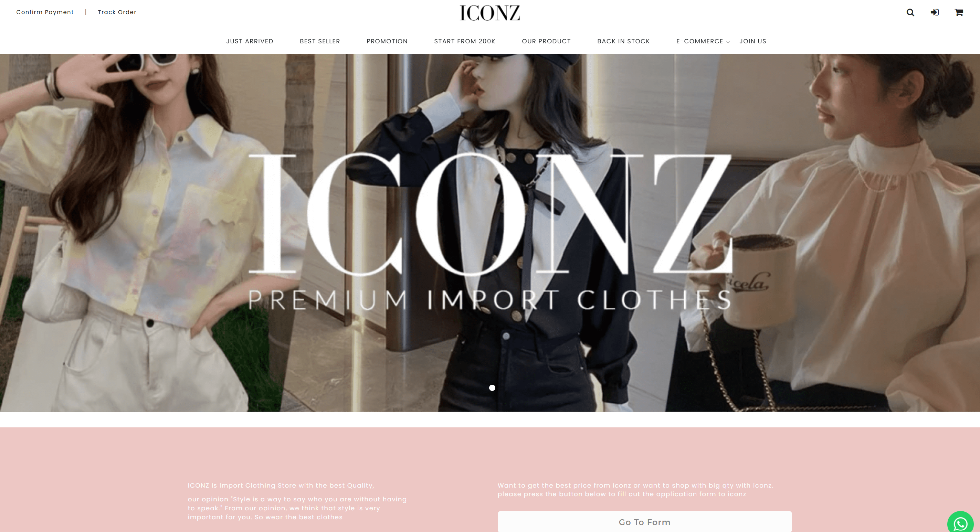980x532 pixels.
Task: Click the Track Order link
Action: 117,12
